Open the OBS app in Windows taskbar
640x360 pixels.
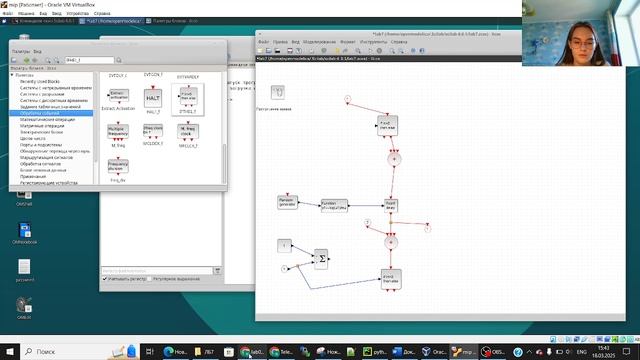(493, 351)
